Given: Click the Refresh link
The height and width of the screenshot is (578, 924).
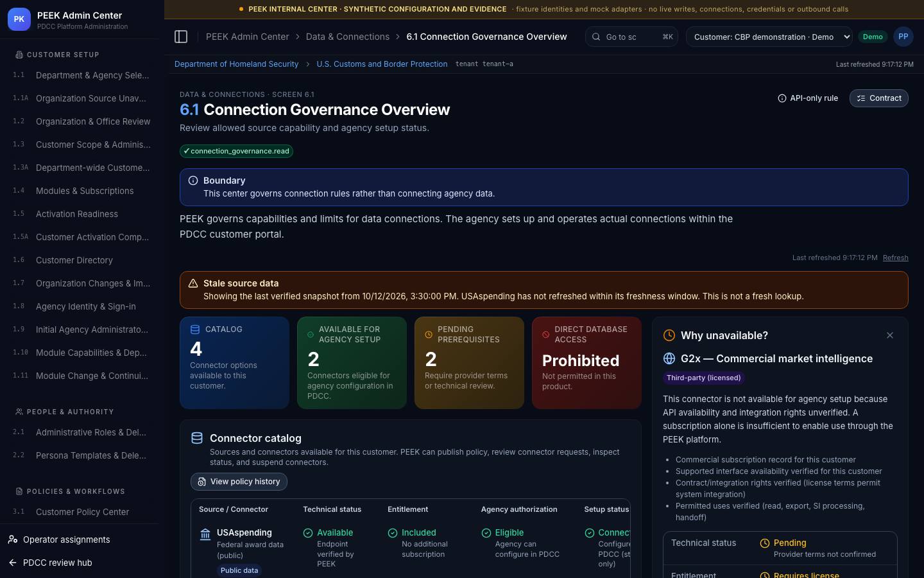Looking at the screenshot, I should tap(895, 258).
